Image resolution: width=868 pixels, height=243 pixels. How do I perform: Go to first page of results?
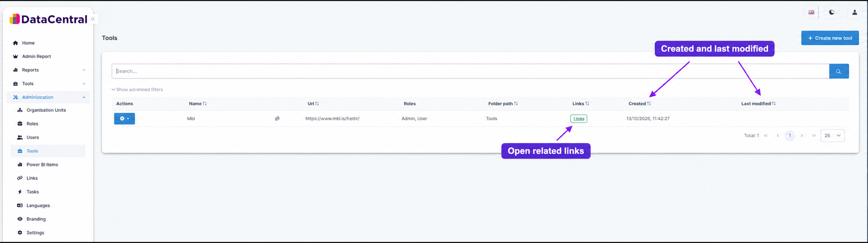tap(766, 135)
